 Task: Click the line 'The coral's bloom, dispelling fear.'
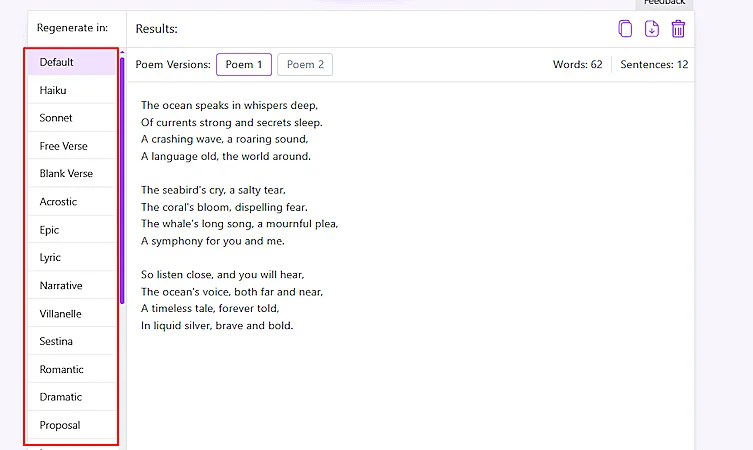click(224, 207)
